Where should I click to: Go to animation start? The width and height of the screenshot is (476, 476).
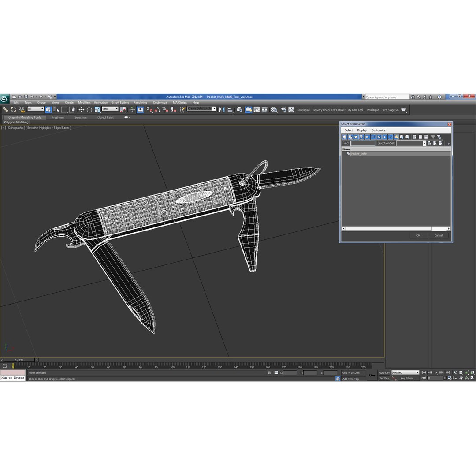(424, 372)
